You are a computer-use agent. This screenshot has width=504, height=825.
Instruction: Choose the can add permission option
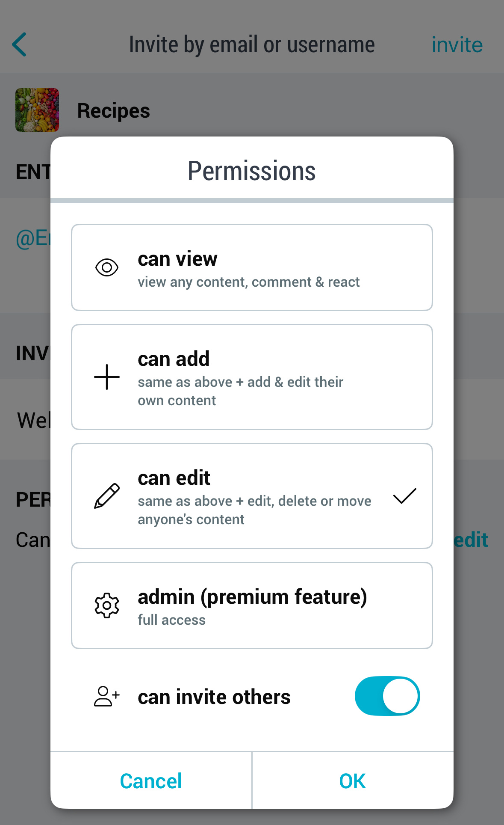tap(252, 377)
